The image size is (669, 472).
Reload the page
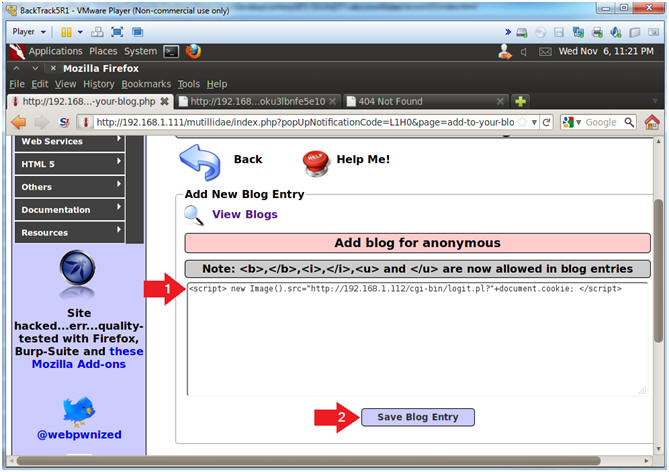tap(546, 122)
